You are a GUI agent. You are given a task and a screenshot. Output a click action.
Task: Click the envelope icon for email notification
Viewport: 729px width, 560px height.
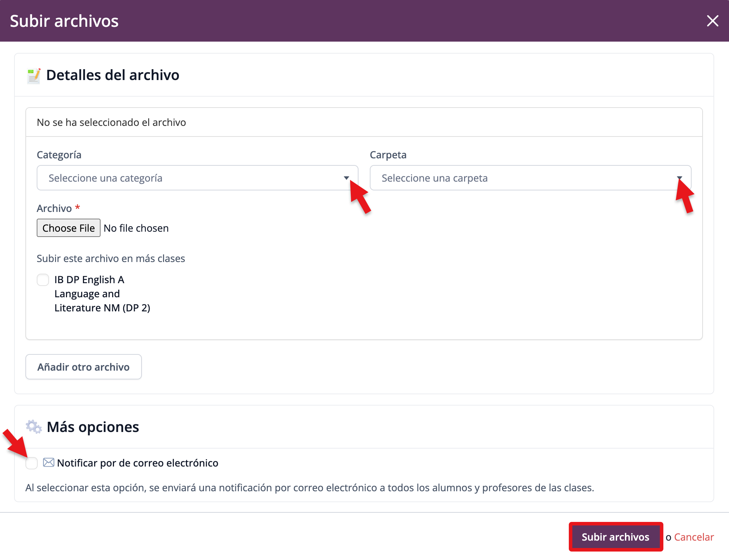click(48, 462)
